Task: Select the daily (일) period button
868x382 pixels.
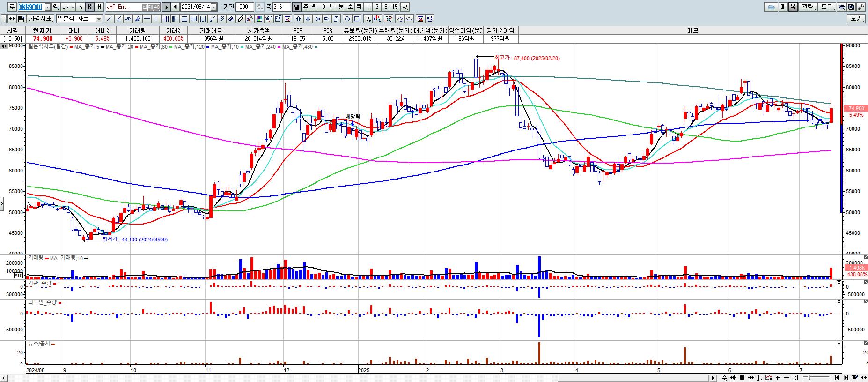Action: coord(297,7)
